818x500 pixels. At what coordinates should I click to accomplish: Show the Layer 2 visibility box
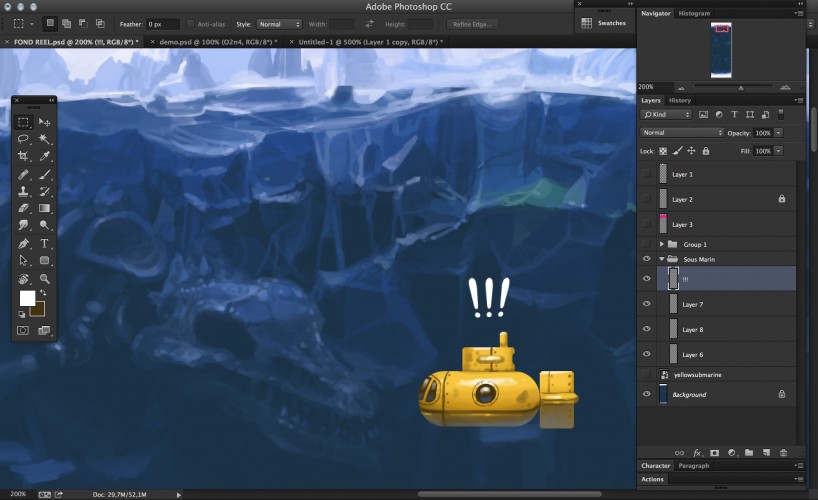point(647,199)
